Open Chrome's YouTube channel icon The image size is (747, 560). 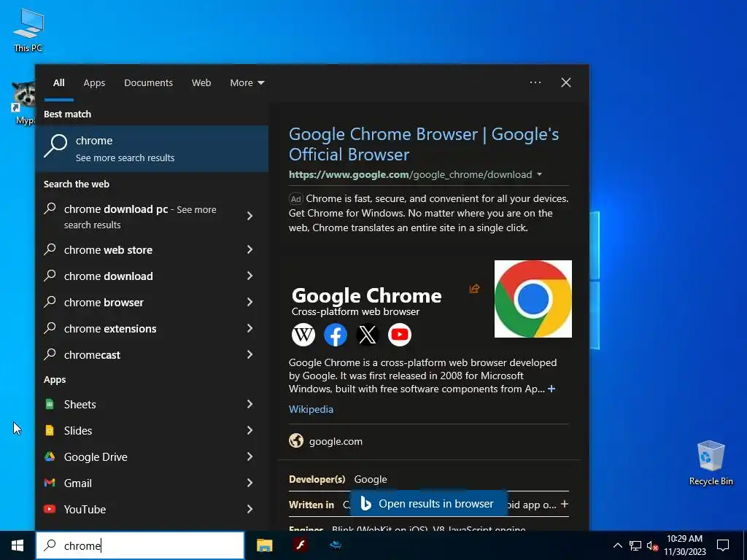(400, 335)
